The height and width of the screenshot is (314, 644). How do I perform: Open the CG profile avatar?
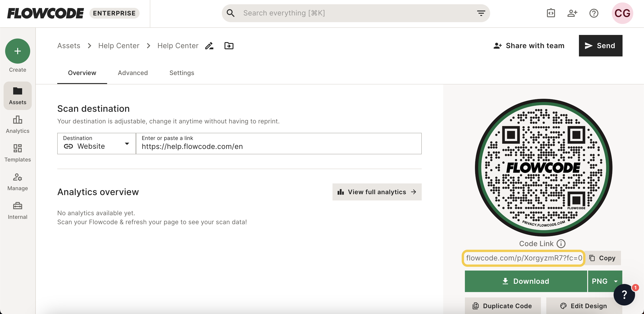(622, 13)
